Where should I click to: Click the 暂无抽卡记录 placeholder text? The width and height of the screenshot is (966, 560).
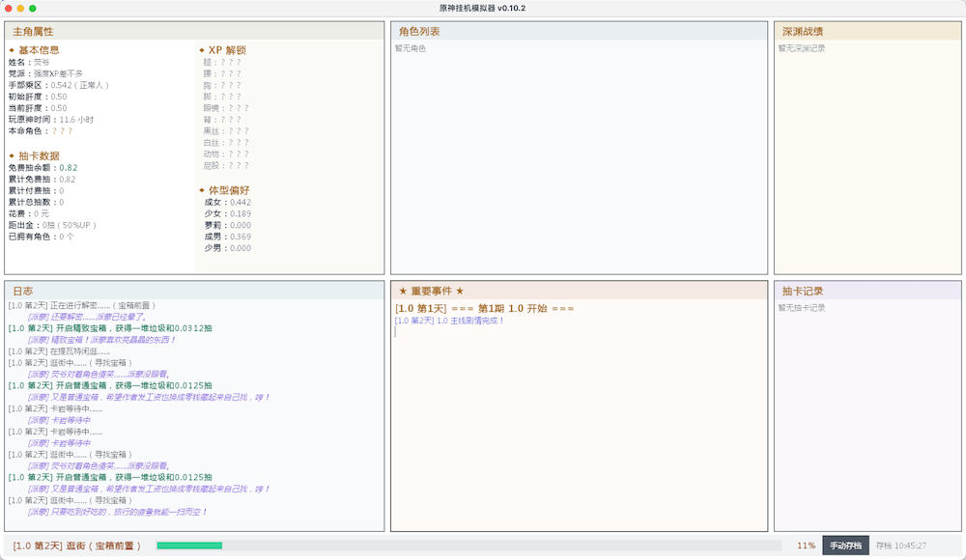(x=802, y=307)
